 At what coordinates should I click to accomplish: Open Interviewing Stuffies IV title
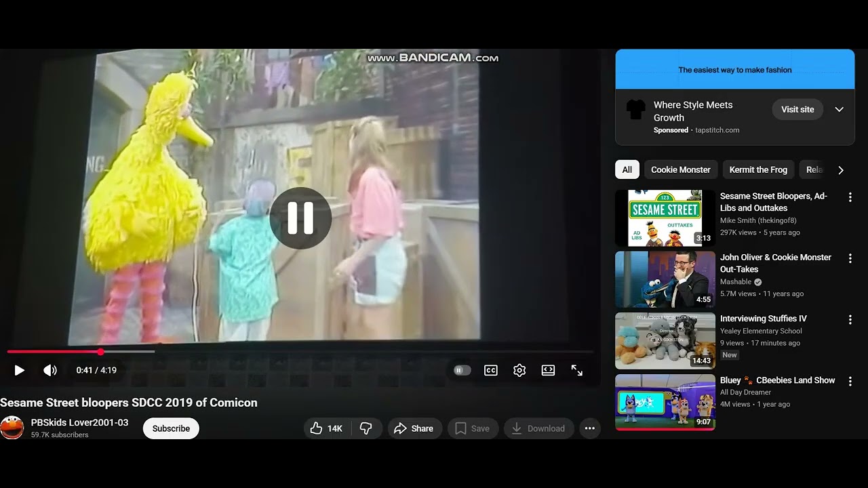[x=764, y=319]
